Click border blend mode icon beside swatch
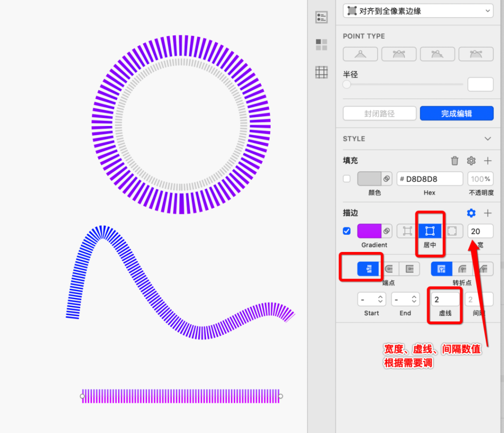Screen dimensions: 504x433 coord(387,231)
